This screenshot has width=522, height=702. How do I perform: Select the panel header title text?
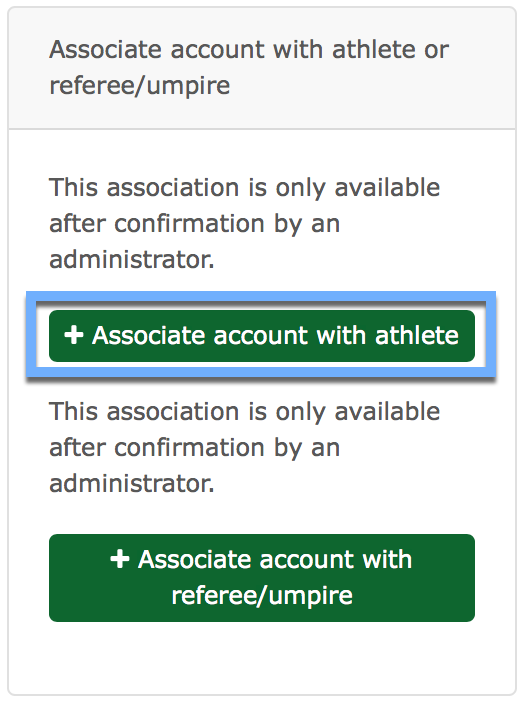point(249,67)
